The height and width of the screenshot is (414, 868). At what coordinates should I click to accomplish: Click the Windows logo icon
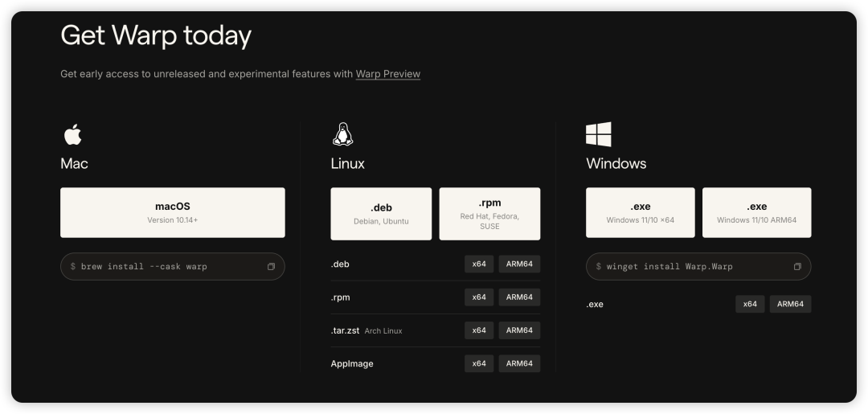(x=599, y=134)
